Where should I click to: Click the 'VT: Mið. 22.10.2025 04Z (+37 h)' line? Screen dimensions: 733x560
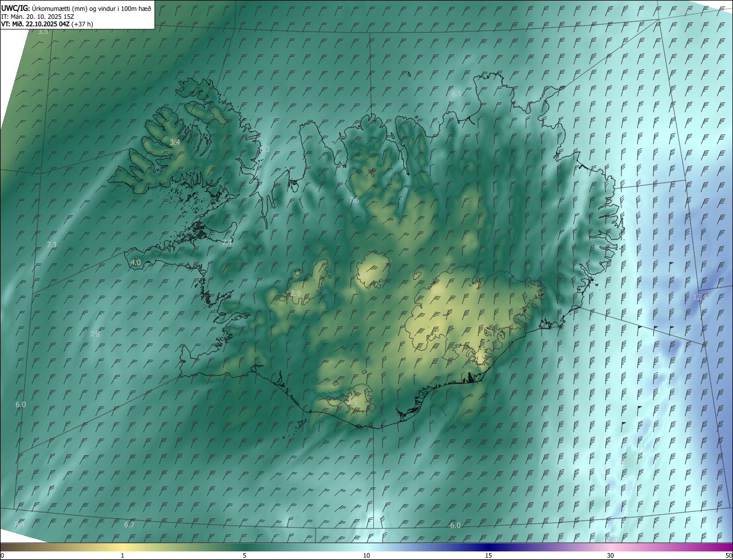point(48,24)
